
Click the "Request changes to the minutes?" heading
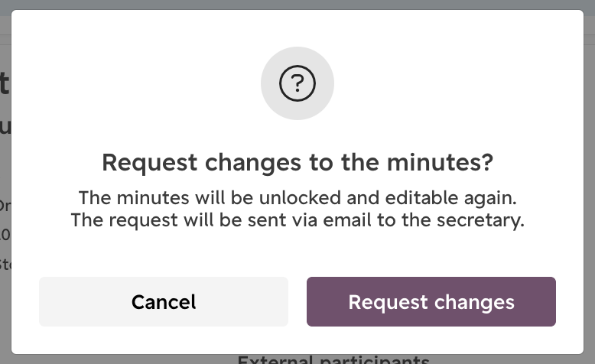297,162
